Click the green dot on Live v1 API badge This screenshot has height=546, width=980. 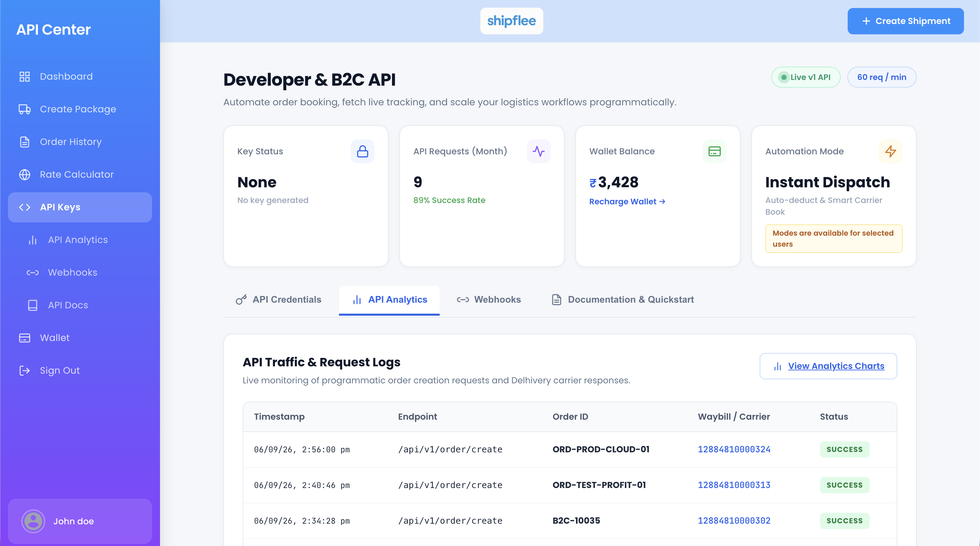pyautogui.click(x=784, y=77)
